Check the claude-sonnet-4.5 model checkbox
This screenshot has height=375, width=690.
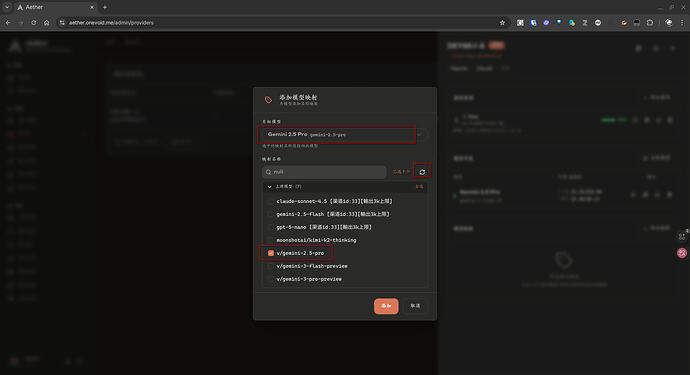(x=271, y=201)
